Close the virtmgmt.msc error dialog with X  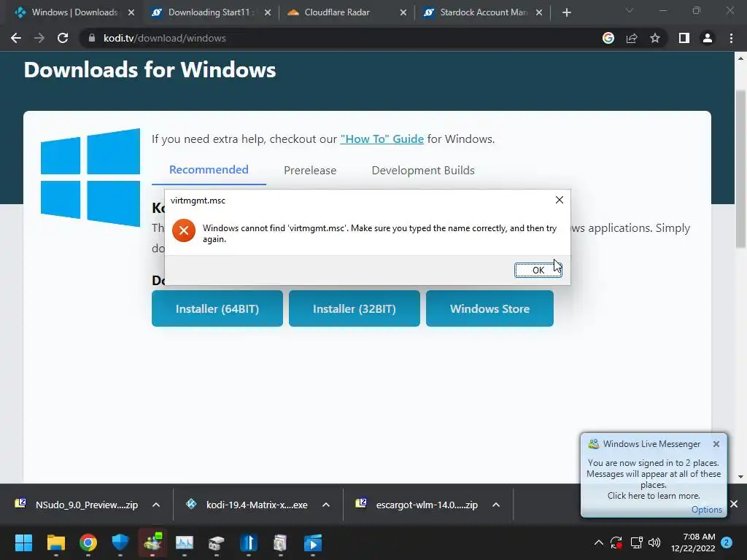pyautogui.click(x=560, y=200)
